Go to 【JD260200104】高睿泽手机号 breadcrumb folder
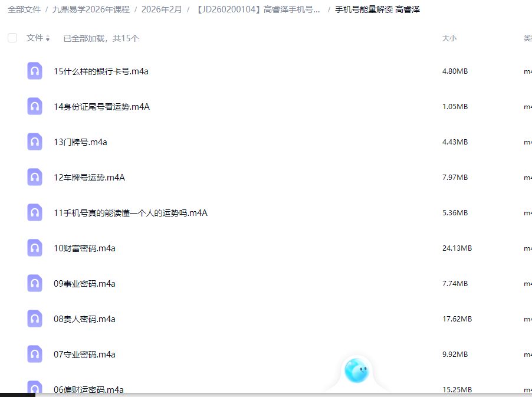 [x=258, y=9]
